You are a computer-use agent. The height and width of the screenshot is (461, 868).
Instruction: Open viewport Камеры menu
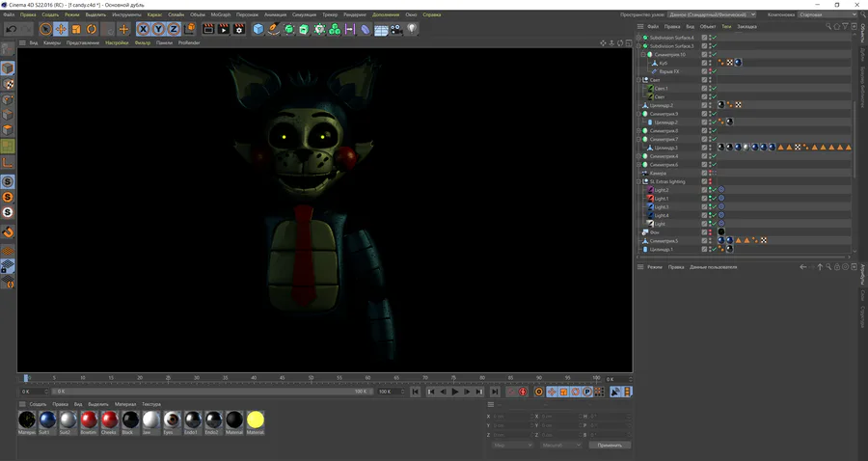(x=52, y=42)
